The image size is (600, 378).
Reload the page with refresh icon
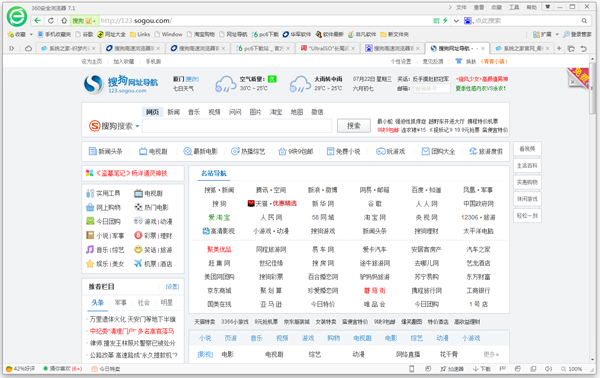51,21
